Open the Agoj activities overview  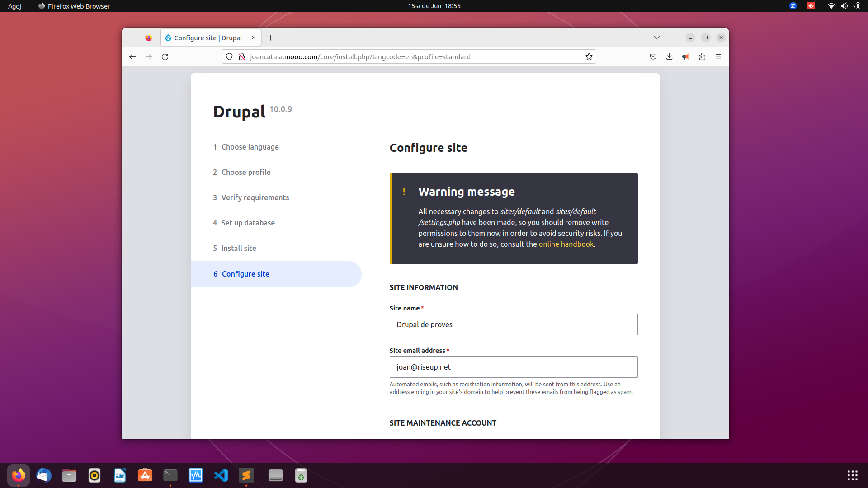click(15, 6)
